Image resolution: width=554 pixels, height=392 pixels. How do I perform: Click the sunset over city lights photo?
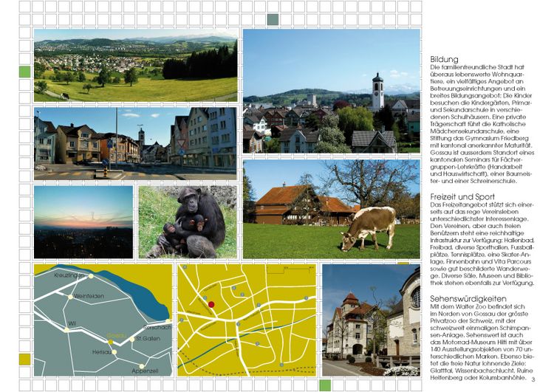click(x=83, y=222)
